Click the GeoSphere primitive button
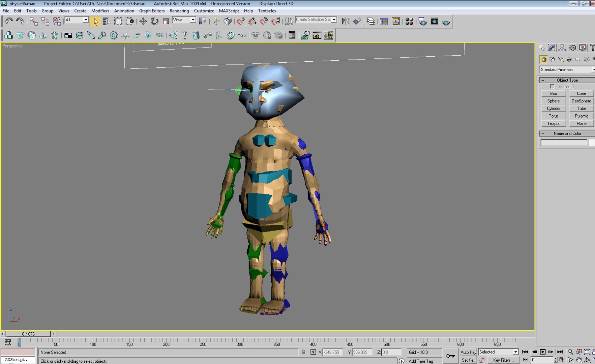The image size is (595, 364). (581, 101)
